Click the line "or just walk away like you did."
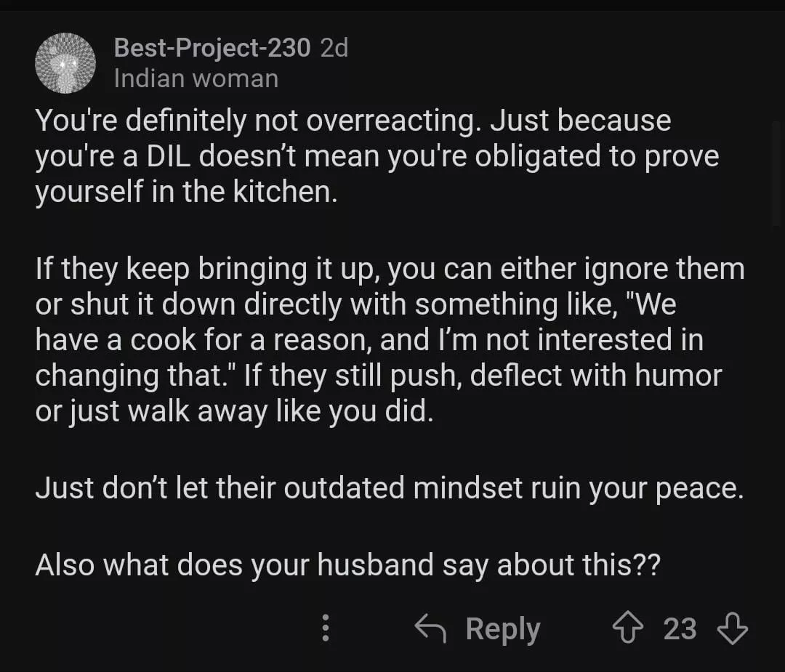Image resolution: width=785 pixels, height=672 pixels. (x=234, y=411)
